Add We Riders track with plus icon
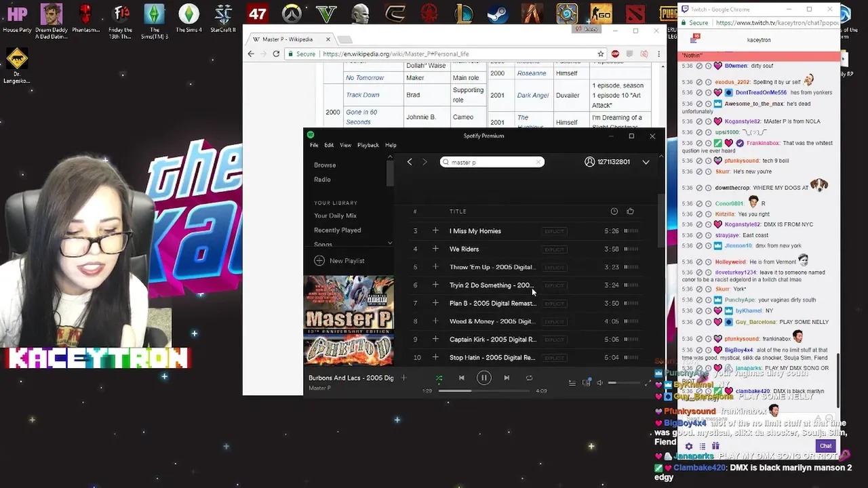 coord(435,249)
